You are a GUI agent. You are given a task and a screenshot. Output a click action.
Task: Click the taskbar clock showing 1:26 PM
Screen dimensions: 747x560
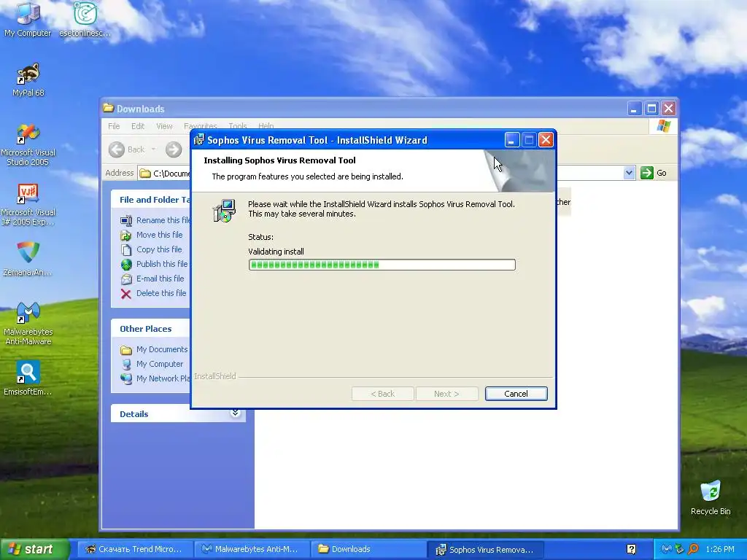720,550
